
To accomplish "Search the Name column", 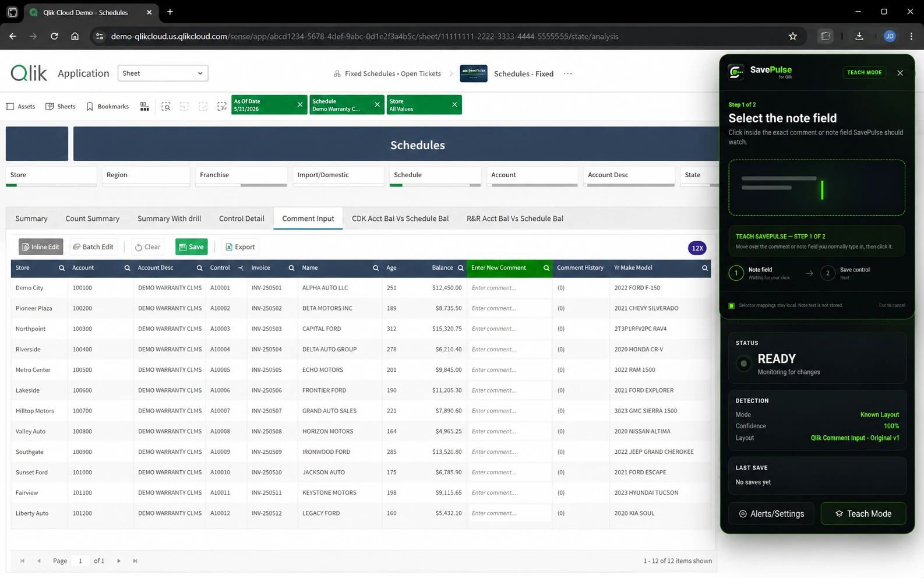I will point(376,268).
